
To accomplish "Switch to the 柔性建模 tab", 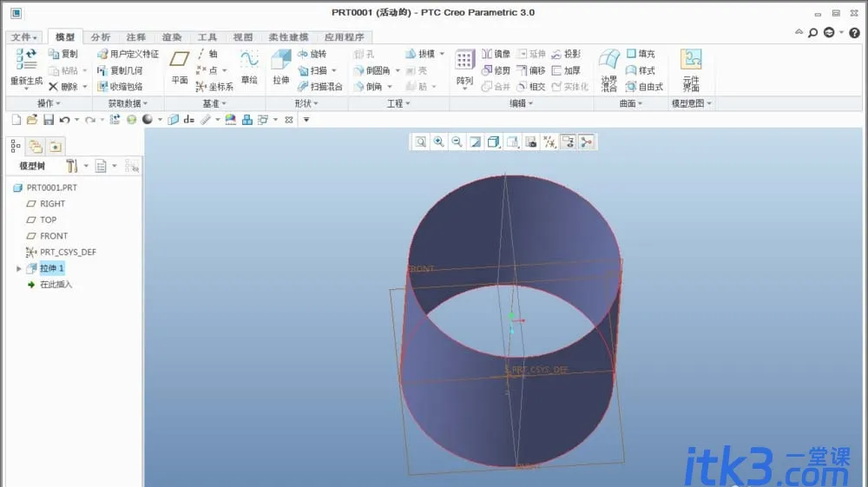I will (x=288, y=37).
